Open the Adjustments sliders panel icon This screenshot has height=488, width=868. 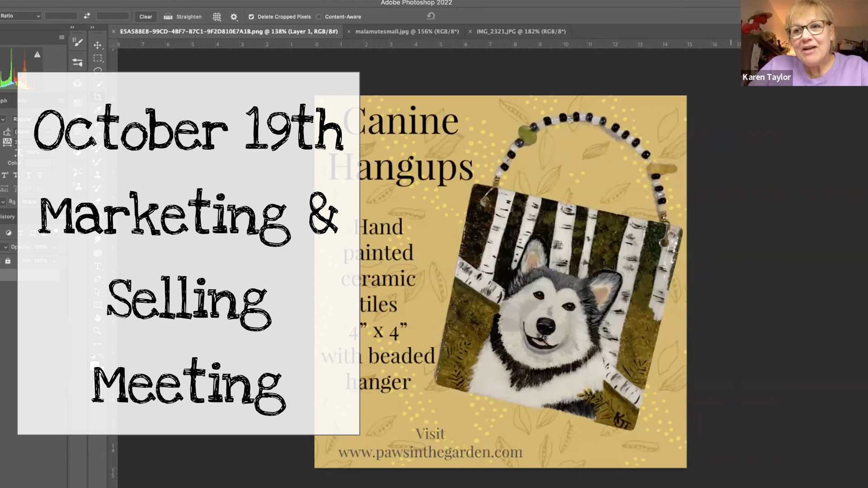pos(78,62)
